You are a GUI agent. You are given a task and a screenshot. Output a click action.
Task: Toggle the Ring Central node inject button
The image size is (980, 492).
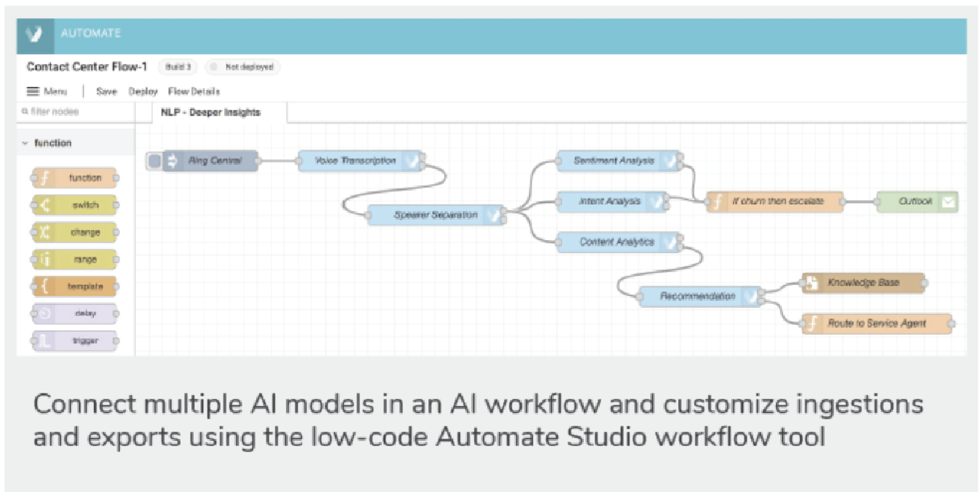point(154,161)
